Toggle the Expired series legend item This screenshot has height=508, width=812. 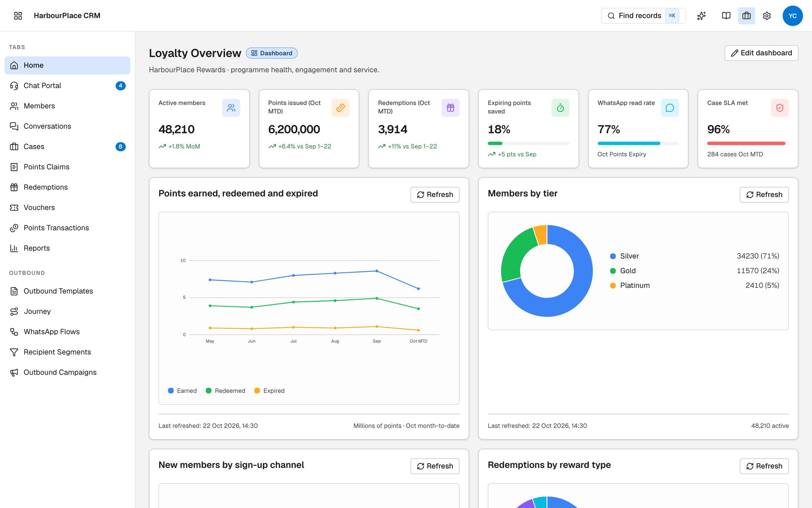click(269, 391)
